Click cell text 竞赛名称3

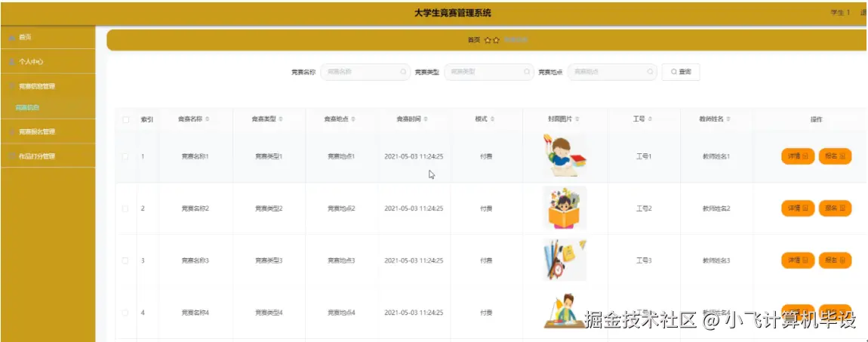(195, 260)
